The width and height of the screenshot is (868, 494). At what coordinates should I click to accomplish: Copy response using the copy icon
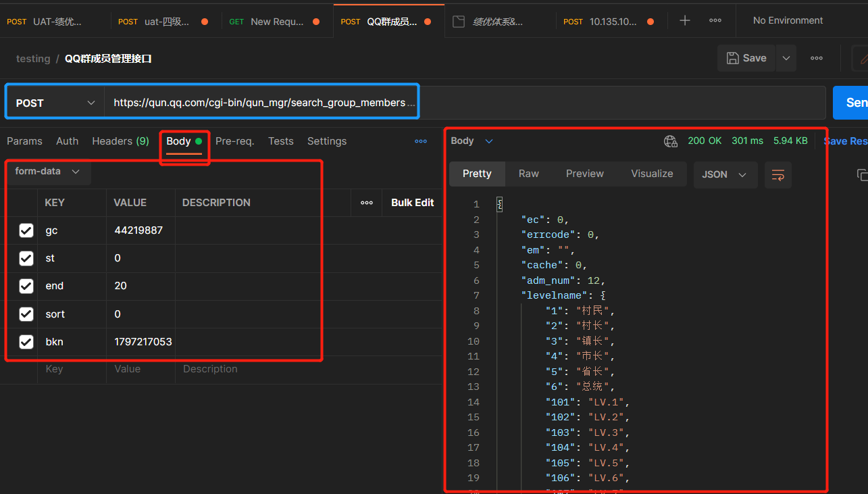(x=862, y=175)
